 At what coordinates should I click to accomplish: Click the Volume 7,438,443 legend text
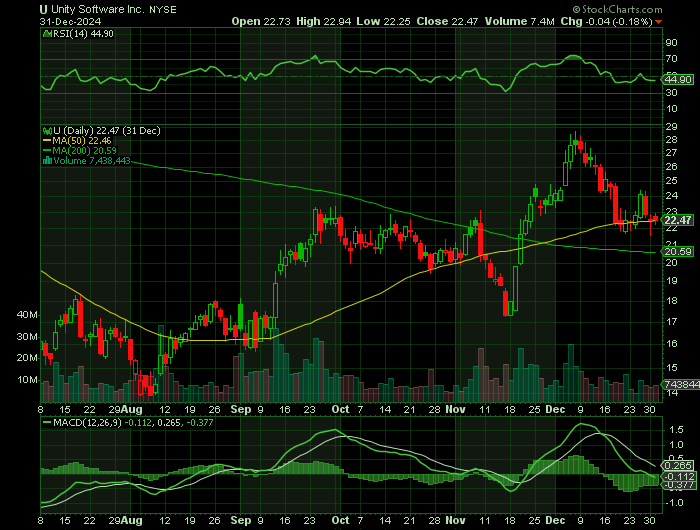coord(92,161)
